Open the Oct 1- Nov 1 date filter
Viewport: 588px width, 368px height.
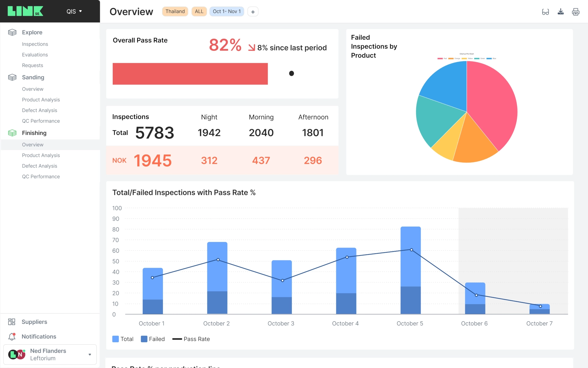click(x=227, y=11)
